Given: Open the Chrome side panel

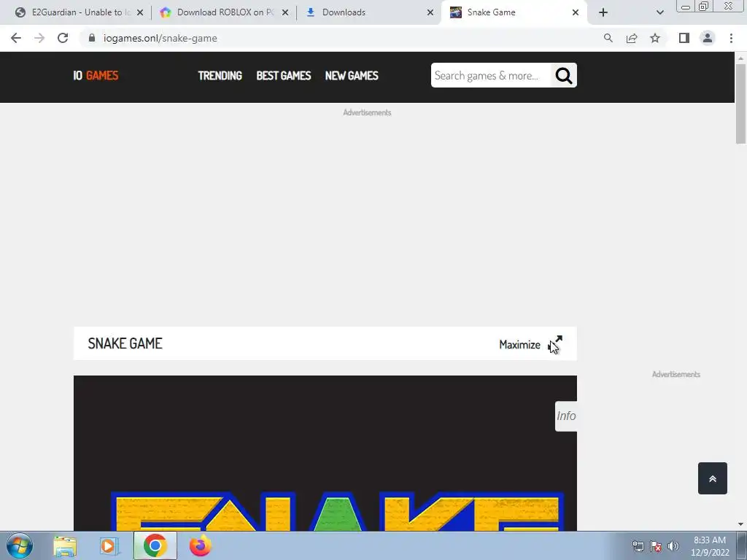Looking at the screenshot, I should pyautogui.click(x=684, y=38).
